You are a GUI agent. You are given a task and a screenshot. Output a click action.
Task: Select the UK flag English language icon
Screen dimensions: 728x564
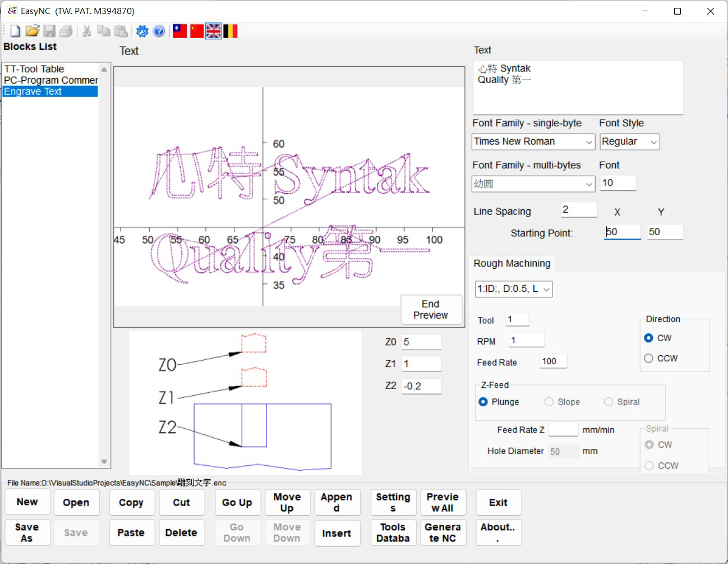pos(214,31)
